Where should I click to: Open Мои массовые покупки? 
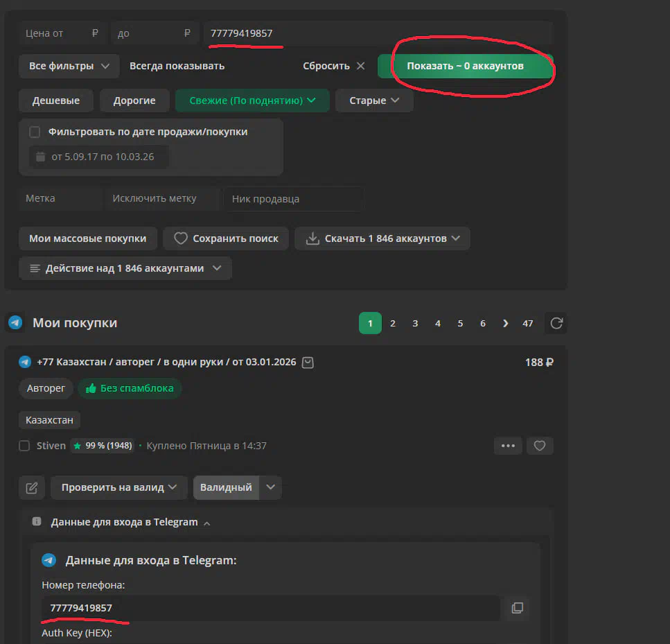pyautogui.click(x=88, y=238)
